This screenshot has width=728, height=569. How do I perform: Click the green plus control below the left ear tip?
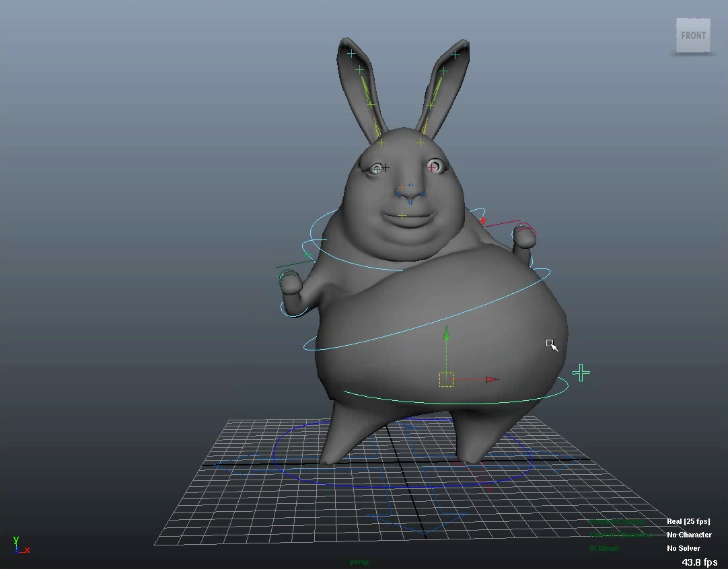pyautogui.click(x=359, y=70)
